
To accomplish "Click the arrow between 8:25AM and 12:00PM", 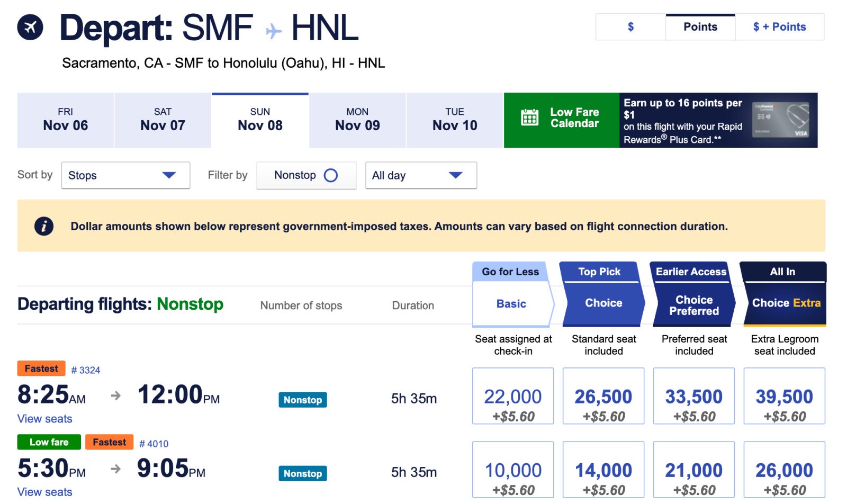I will click(x=116, y=395).
